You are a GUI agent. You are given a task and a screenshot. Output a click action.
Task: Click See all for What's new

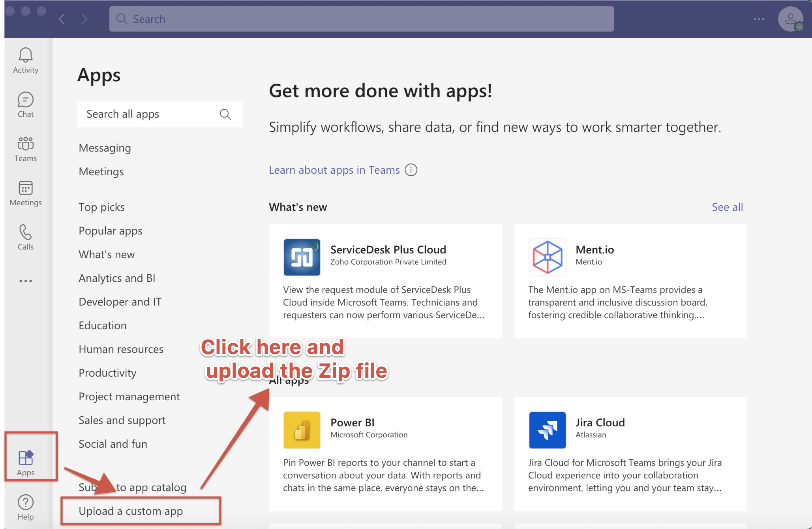(x=728, y=207)
